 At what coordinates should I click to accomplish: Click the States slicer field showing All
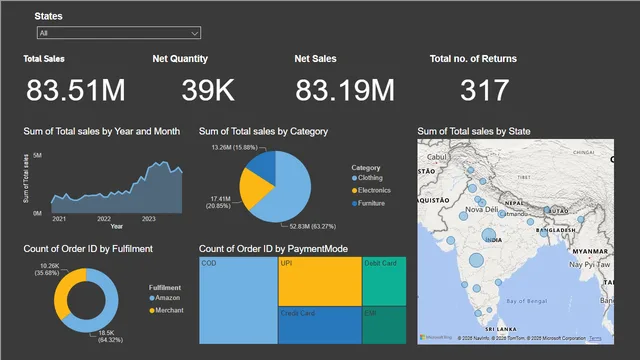coord(119,33)
